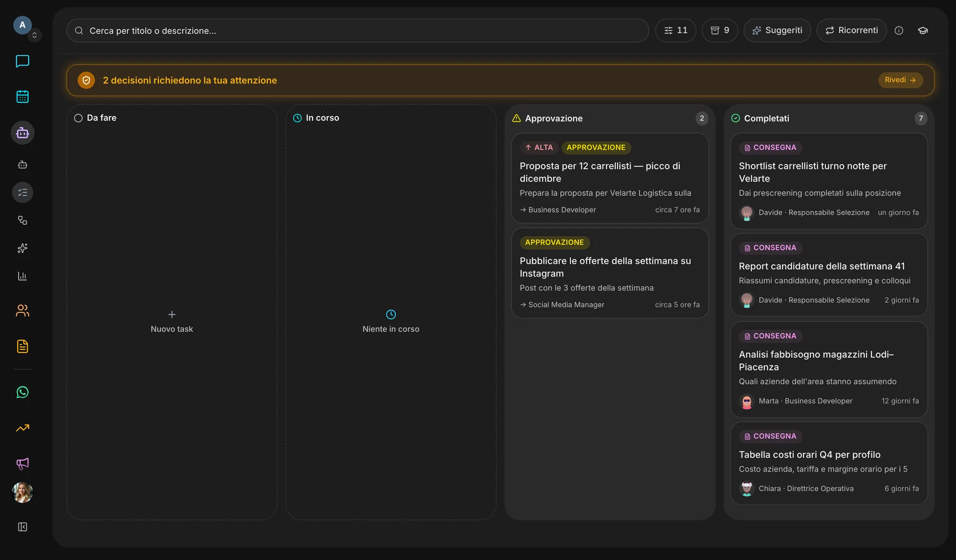This screenshot has height=560, width=956.
Task: Open the WhatsApp icon in sidebar
Action: [22, 392]
